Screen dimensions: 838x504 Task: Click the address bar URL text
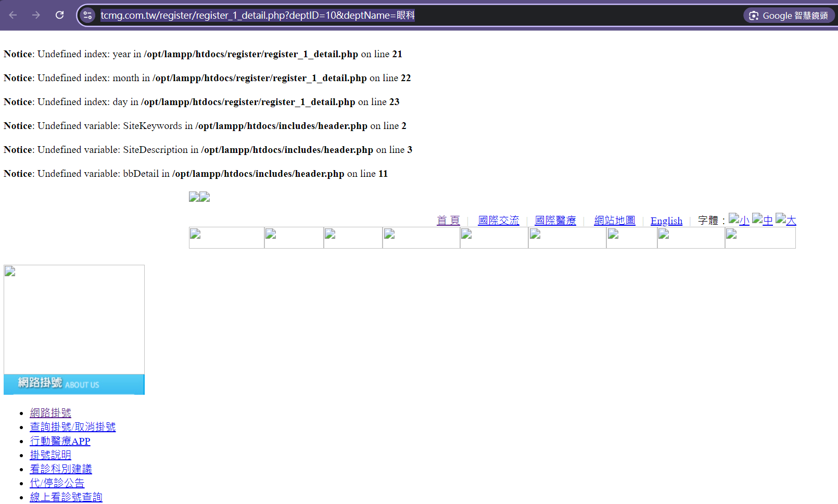pos(258,16)
